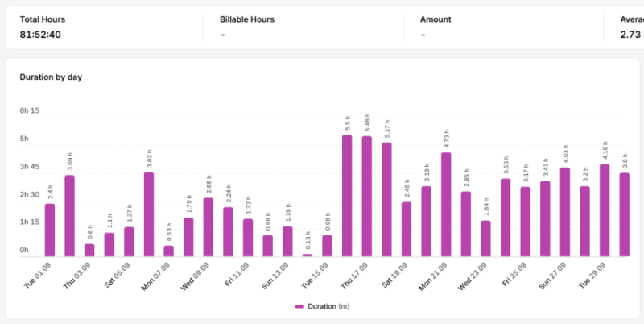Image resolution: width=644 pixels, height=324 pixels.
Task: Select the last bar labeled 3.8 h
Action: [625, 215]
